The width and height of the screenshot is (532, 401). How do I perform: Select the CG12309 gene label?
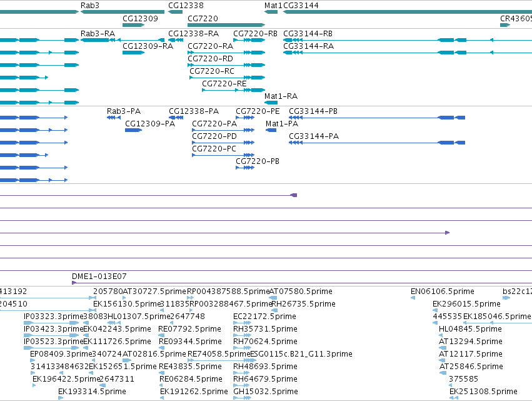(140, 18)
